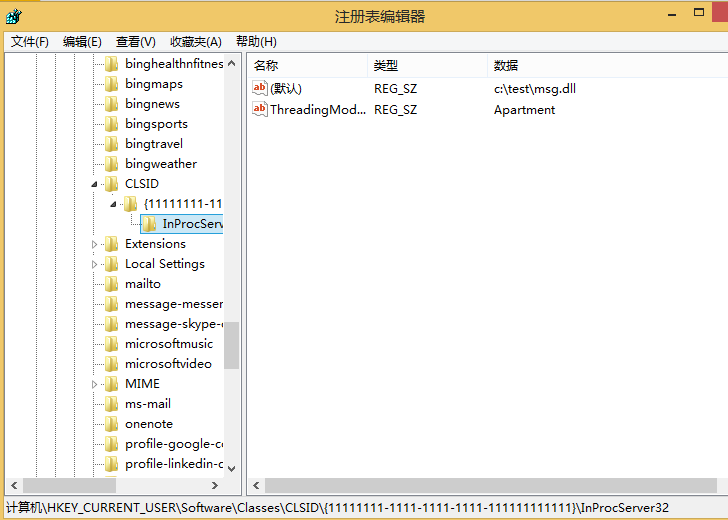Image resolution: width=728 pixels, height=520 pixels.
Task: Click the tree pane scroll up arrow
Action: tap(232, 63)
